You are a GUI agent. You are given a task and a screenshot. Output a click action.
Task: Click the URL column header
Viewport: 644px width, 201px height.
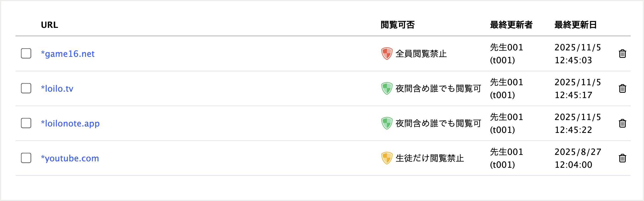(49, 25)
